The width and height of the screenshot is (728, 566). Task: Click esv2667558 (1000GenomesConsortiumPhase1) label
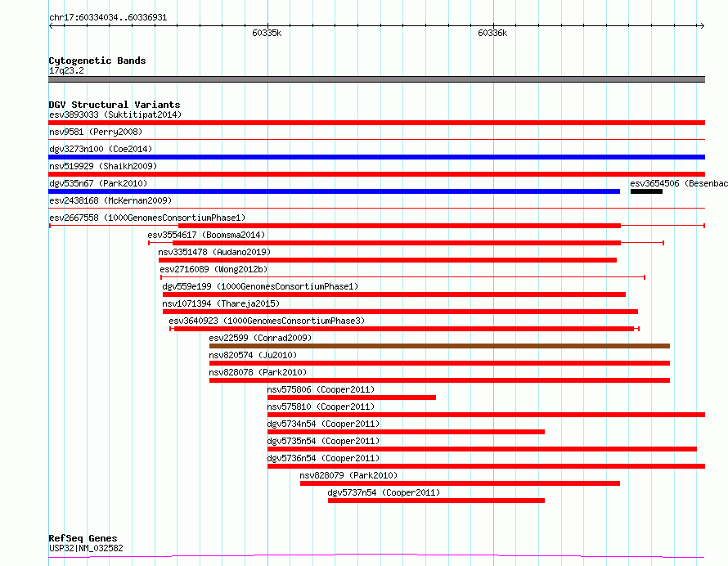[147, 218]
